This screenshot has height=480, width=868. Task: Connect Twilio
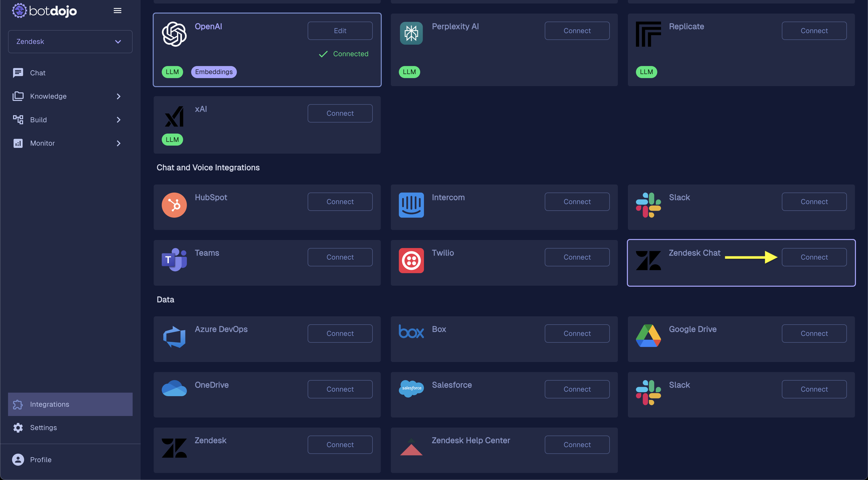pyautogui.click(x=577, y=257)
